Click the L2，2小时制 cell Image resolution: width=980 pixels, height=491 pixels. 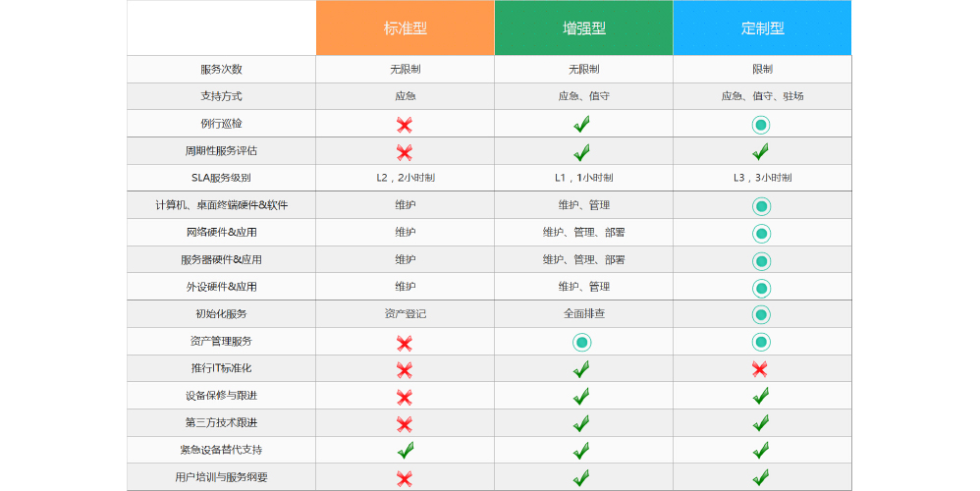pyautogui.click(x=405, y=178)
